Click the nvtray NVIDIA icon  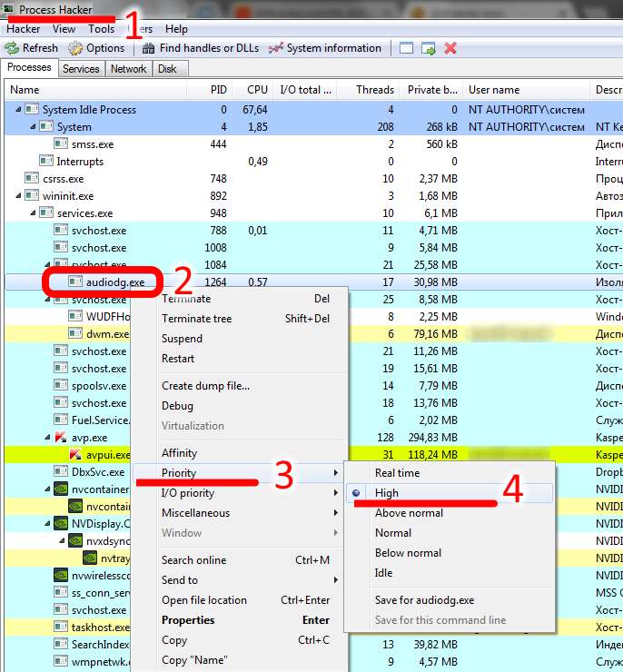pyautogui.click(x=90, y=558)
